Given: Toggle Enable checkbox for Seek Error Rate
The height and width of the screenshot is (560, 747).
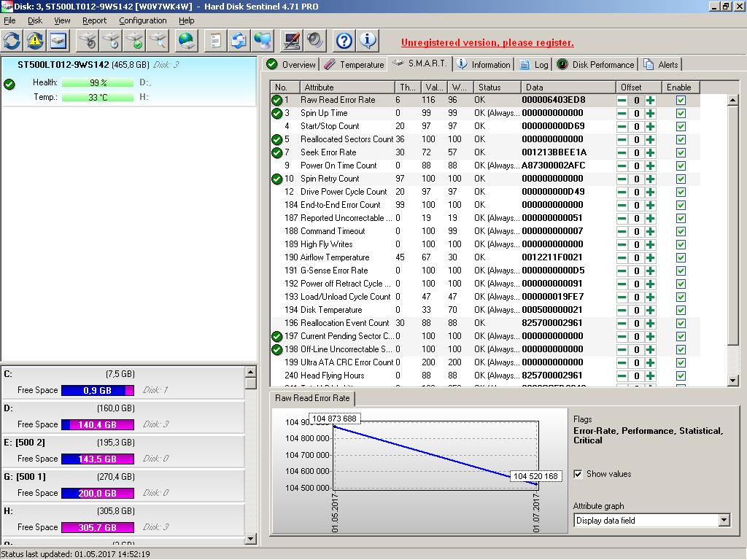Looking at the screenshot, I should [x=681, y=152].
